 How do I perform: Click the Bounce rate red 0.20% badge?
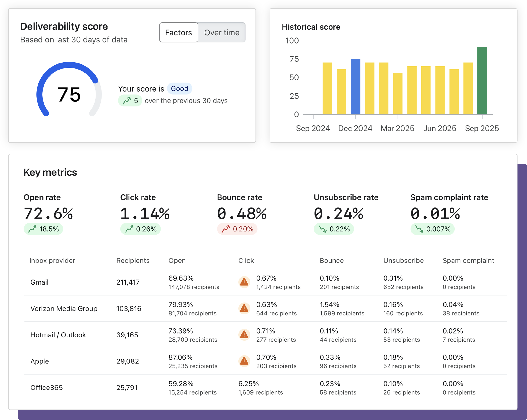pos(237,229)
